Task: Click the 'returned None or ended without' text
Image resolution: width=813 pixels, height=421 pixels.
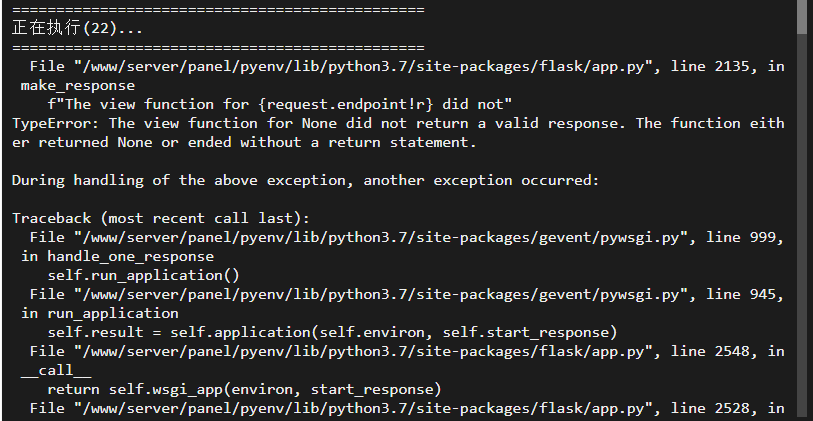Action: (170, 143)
